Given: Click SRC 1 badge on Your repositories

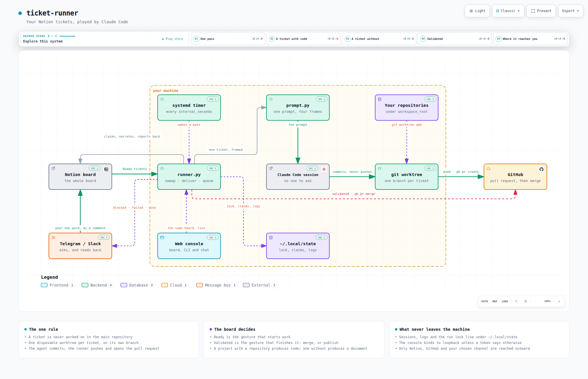Looking at the screenshot, I should (430, 99).
